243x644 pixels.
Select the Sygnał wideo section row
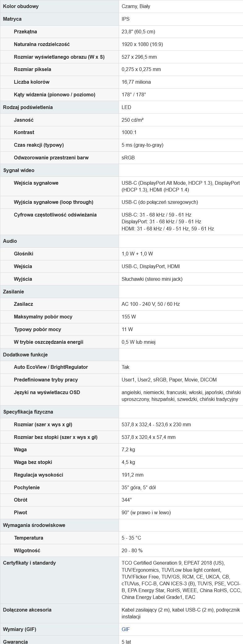pyautogui.click(x=19, y=170)
